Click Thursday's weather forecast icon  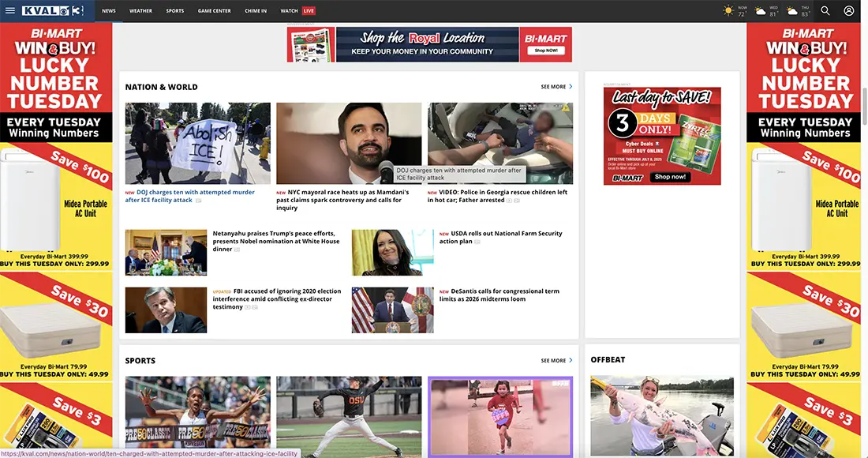792,10
